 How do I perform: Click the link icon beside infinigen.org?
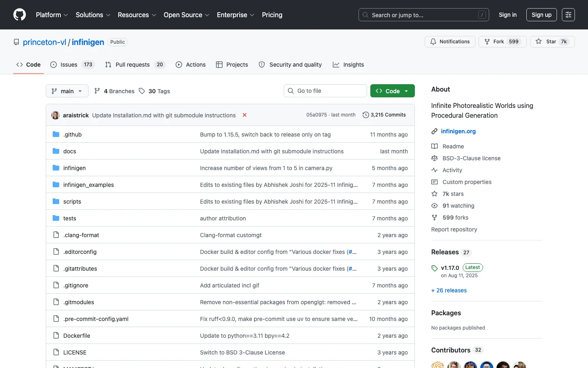[x=434, y=131]
